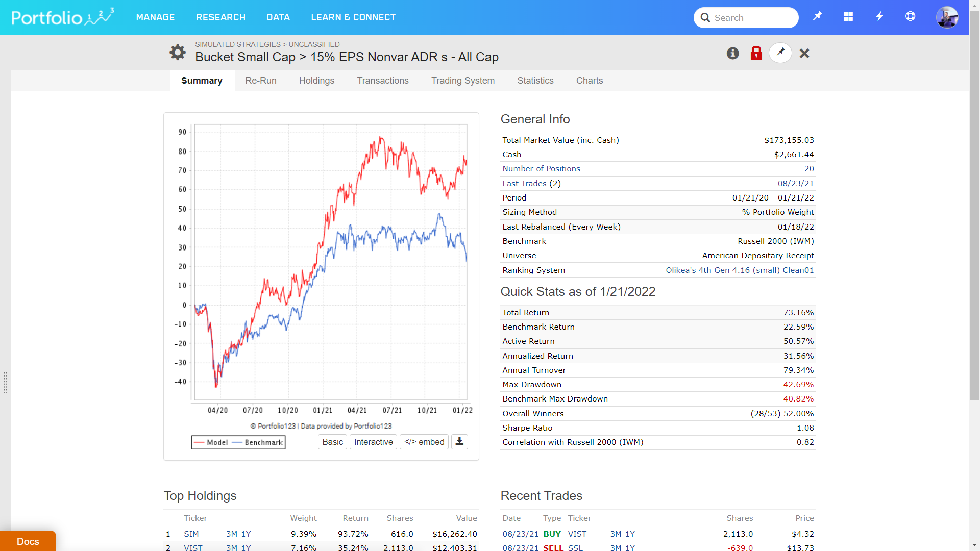Open strategy settings gear icon
980x551 pixels.
click(177, 53)
